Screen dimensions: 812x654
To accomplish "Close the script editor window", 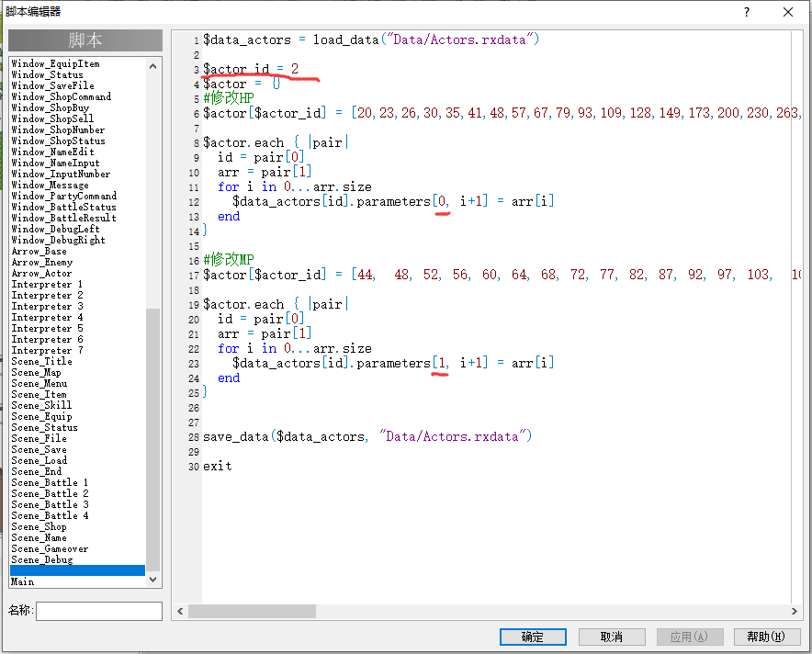I will pos(788,12).
